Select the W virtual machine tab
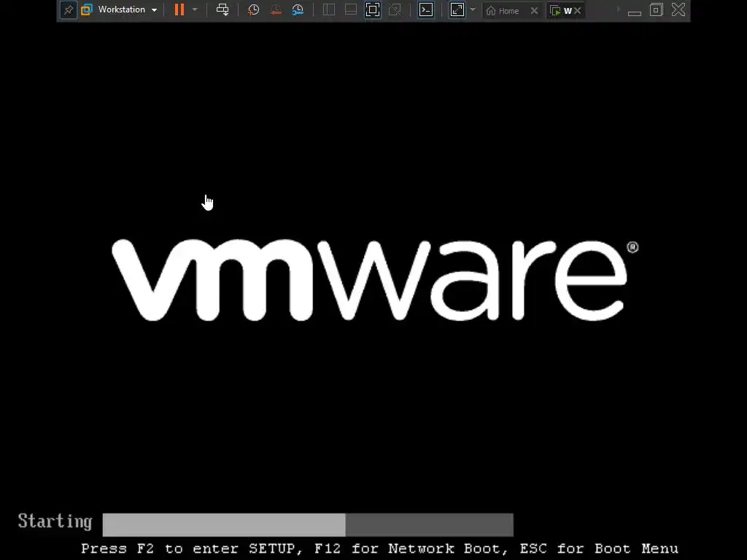Screen dimensions: 747x560 (561, 10)
